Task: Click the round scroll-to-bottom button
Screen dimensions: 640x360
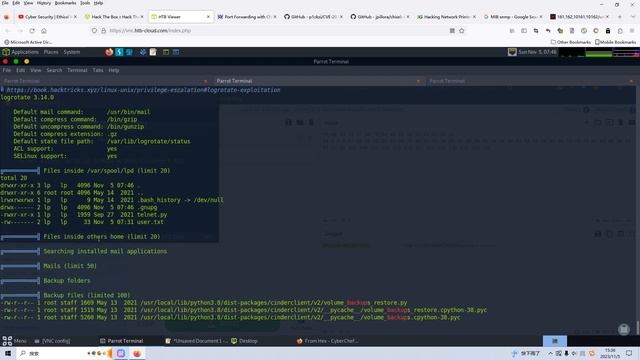Action: pyautogui.click(x=624, y=329)
